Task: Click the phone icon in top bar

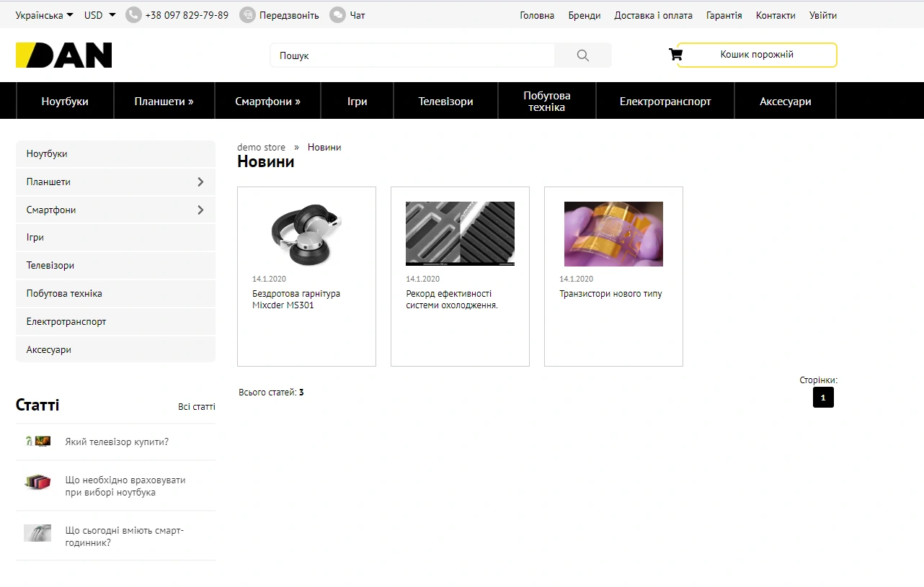Action: pyautogui.click(x=133, y=15)
